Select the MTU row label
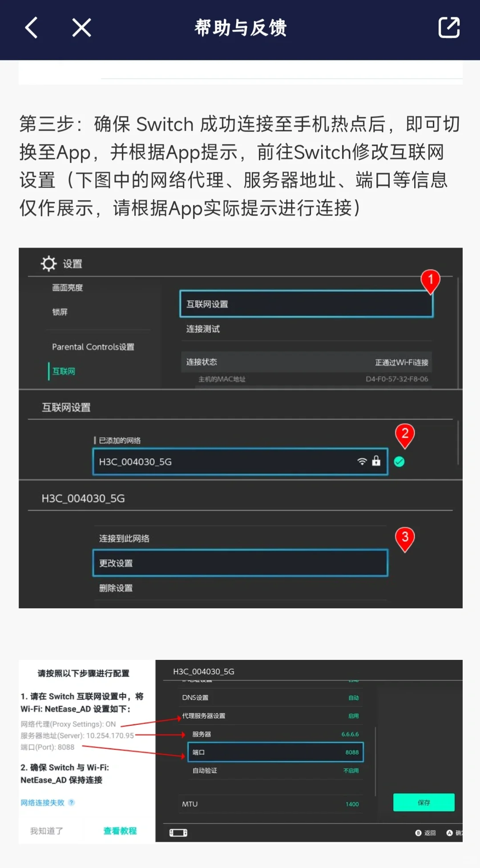The image size is (480, 868). (x=190, y=804)
